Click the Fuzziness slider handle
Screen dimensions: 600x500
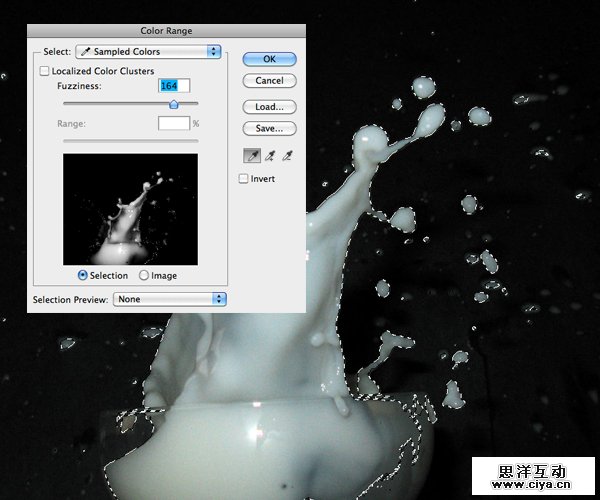(173, 103)
